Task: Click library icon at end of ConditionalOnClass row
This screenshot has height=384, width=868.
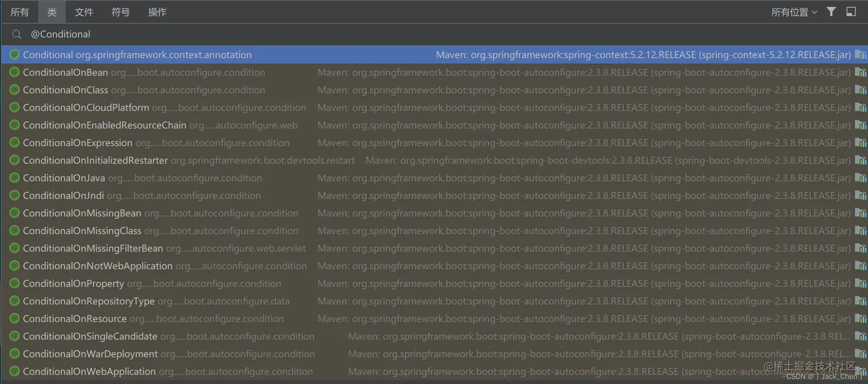Action: tap(861, 90)
